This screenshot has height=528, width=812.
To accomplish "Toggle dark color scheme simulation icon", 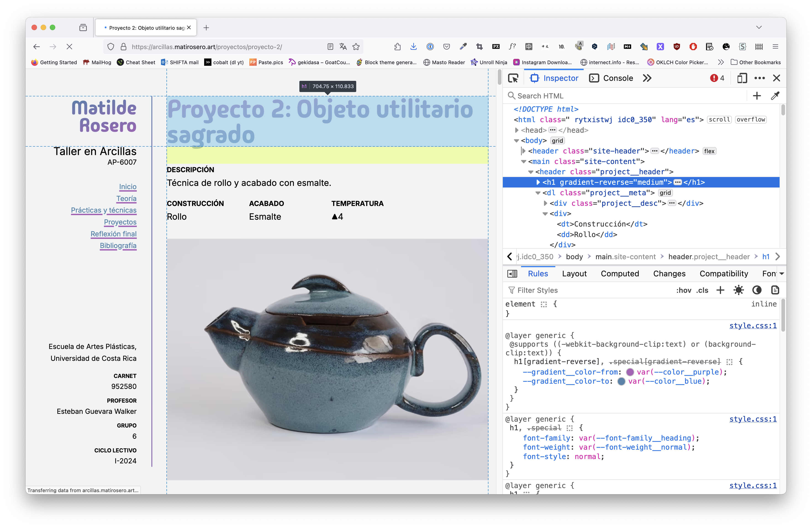I will (757, 290).
